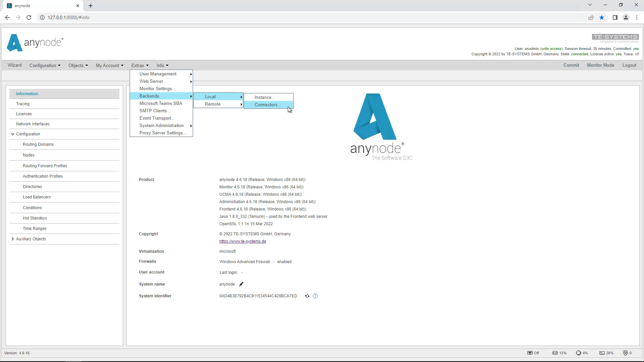This screenshot has width=644, height=362.
Task: Open Time Ranges in the sidebar
Action: (x=64, y=229)
